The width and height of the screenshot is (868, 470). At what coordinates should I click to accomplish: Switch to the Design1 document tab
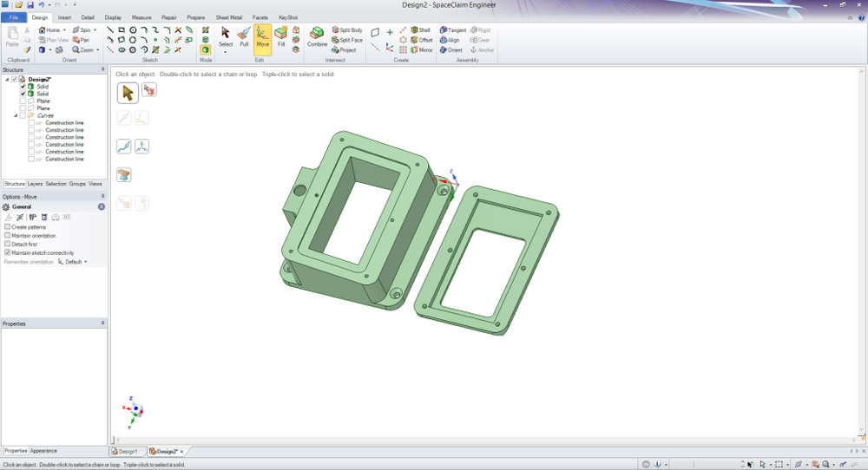point(126,452)
